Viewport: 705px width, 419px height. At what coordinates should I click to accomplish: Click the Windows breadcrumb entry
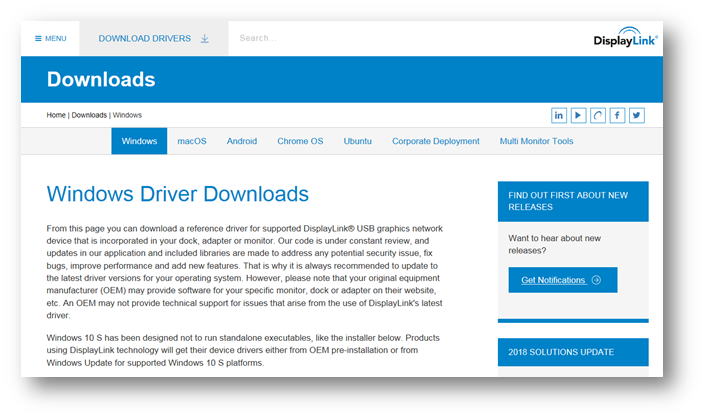(x=127, y=115)
